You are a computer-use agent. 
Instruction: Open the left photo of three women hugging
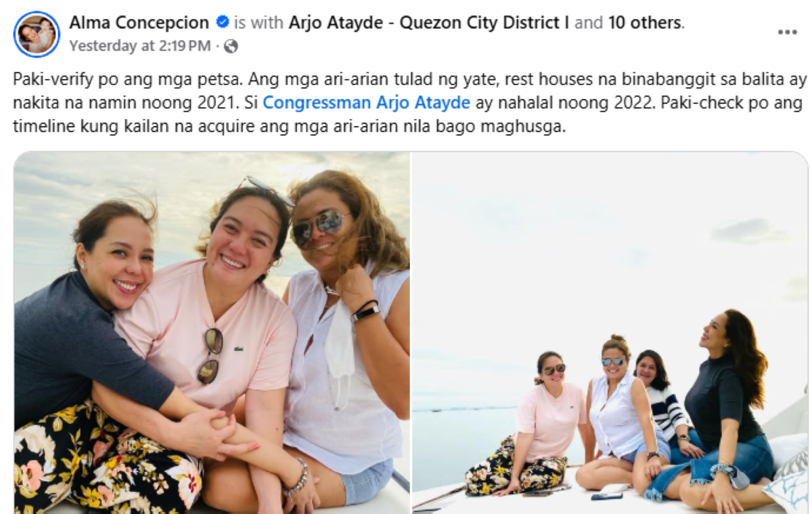click(212, 331)
